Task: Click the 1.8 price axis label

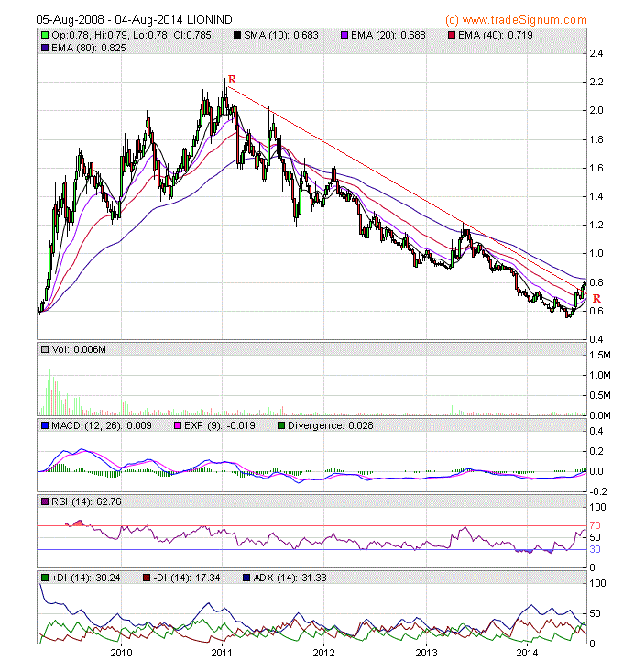Action: point(596,139)
